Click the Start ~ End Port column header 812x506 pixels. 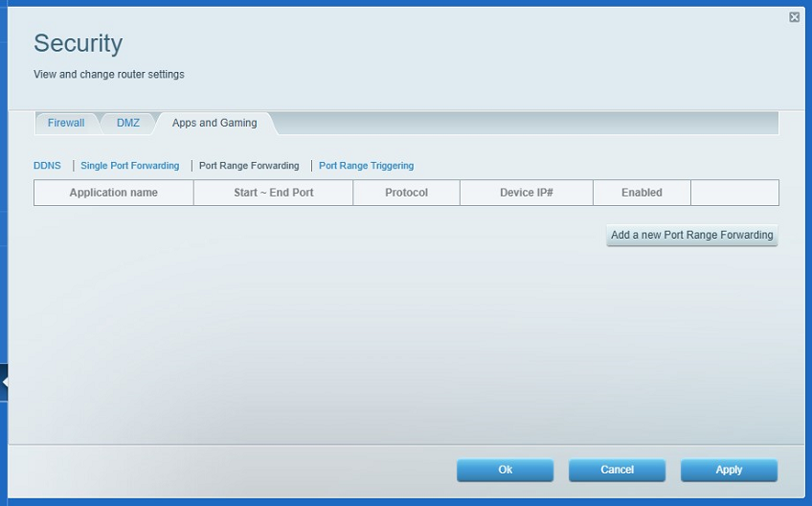coord(274,193)
